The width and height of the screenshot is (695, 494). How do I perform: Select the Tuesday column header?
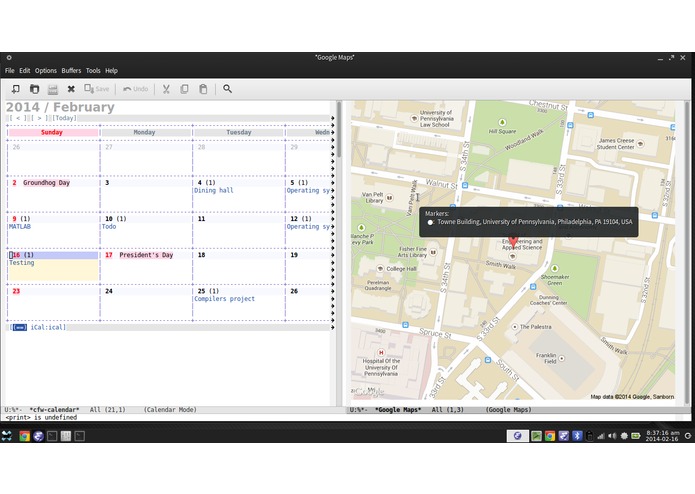point(239,132)
